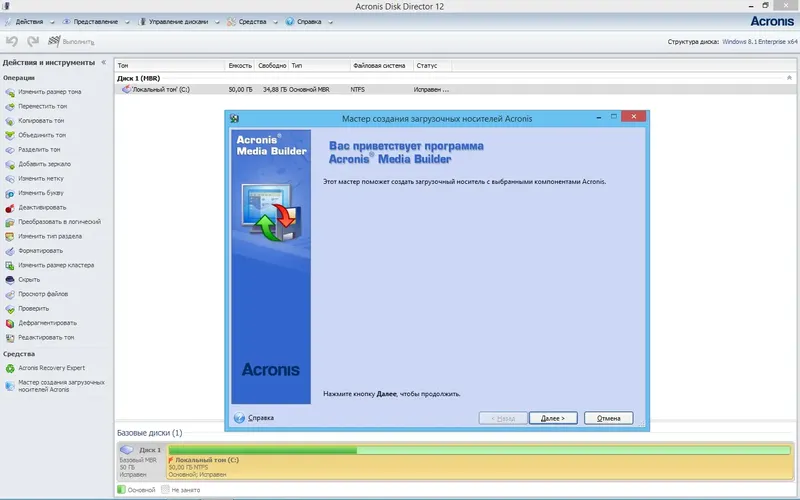Screen dimensions: 800x500
Task: Expand the dropdown arrow next to Средства
Action: pyautogui.click(x=276, y=22)
